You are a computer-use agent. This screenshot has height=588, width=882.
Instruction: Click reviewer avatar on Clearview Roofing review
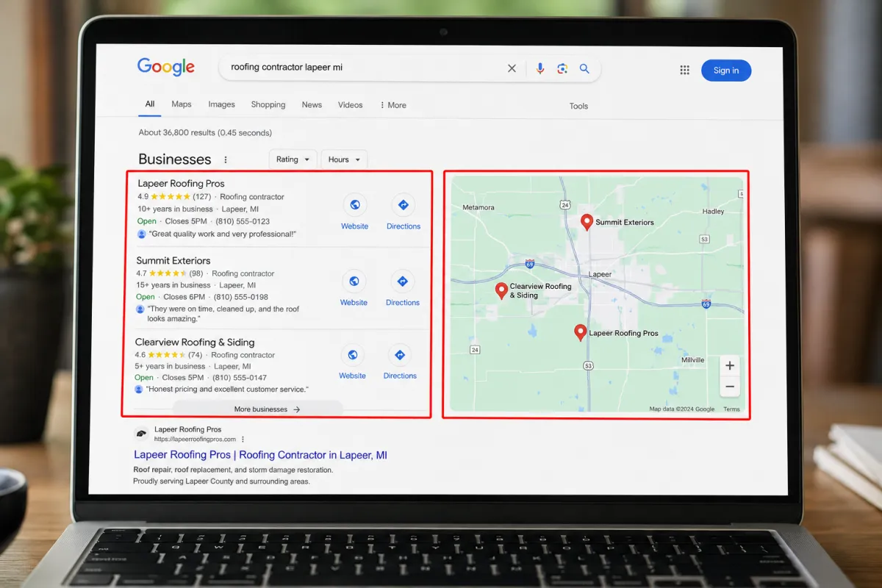[x=139, y=389]
